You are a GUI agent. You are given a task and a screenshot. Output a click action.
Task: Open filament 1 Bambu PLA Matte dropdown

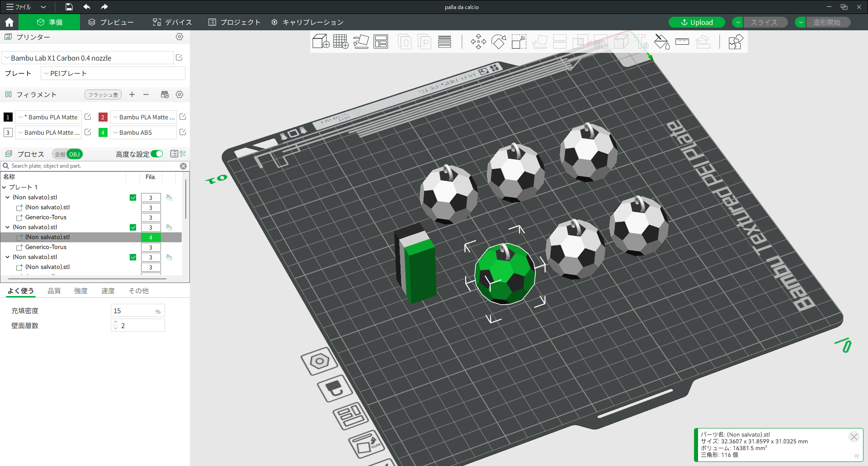48,117
